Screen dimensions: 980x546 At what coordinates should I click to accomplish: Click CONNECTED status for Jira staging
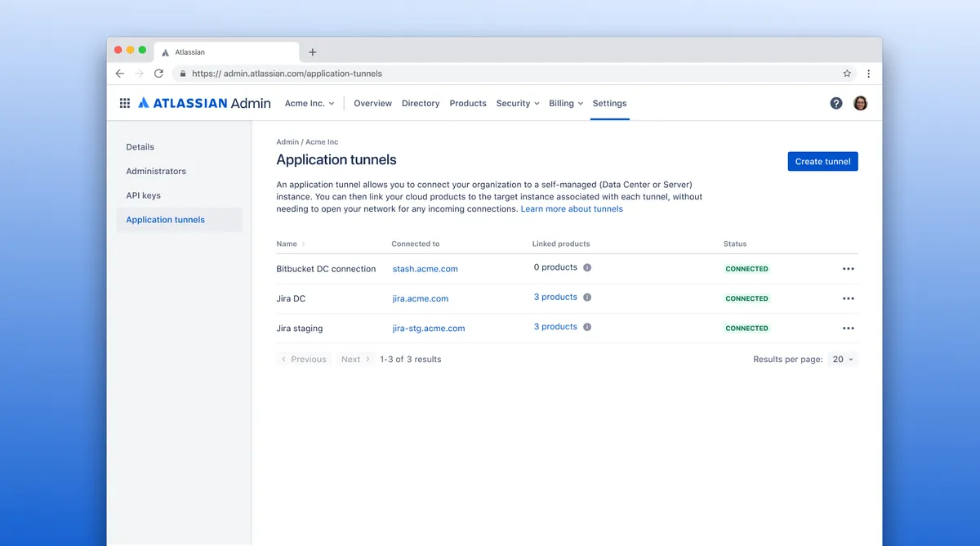(747, 328)
